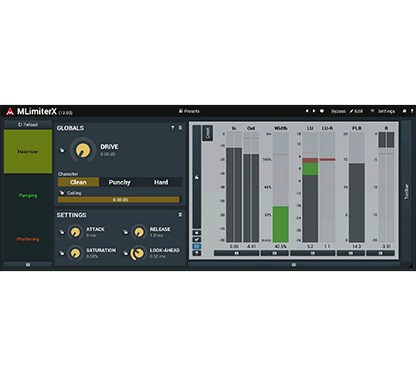Click the random preset round icon
This screenshot has width=416, height=376.
click(322, 111)
